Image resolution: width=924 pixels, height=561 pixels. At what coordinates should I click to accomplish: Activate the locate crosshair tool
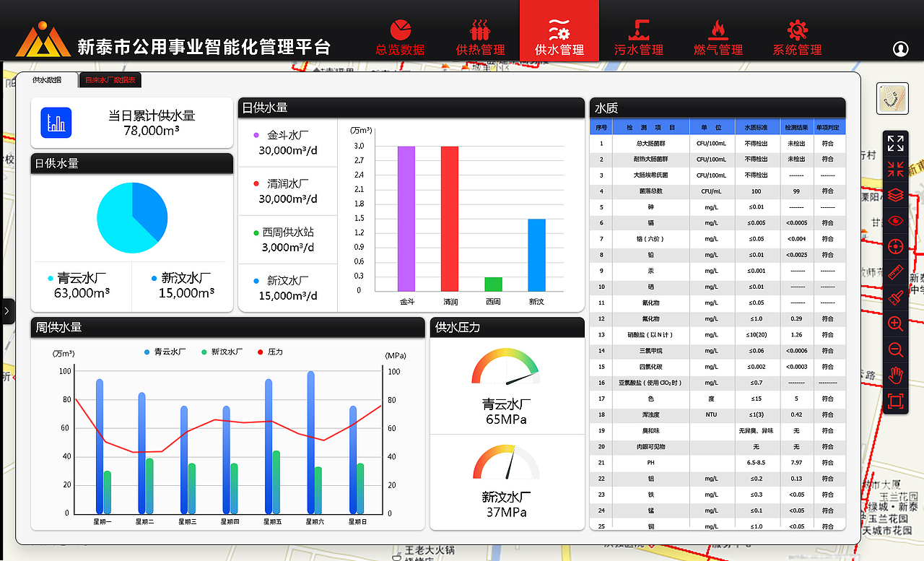895,246
